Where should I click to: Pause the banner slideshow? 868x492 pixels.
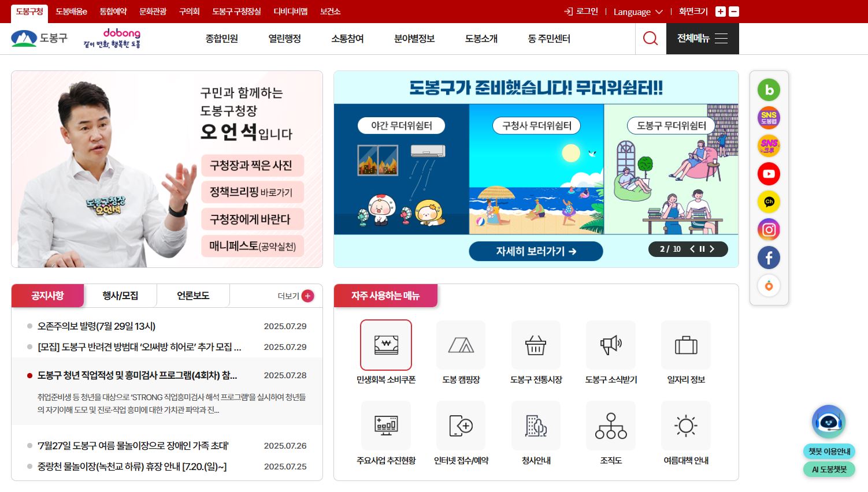(702, 249)
